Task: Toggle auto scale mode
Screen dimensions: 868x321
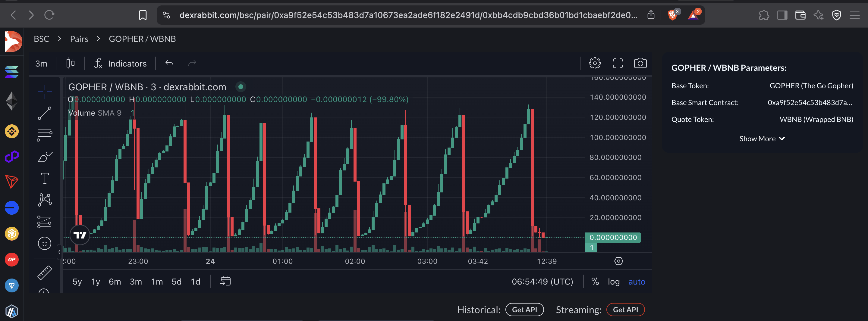Action: (637, 282)
